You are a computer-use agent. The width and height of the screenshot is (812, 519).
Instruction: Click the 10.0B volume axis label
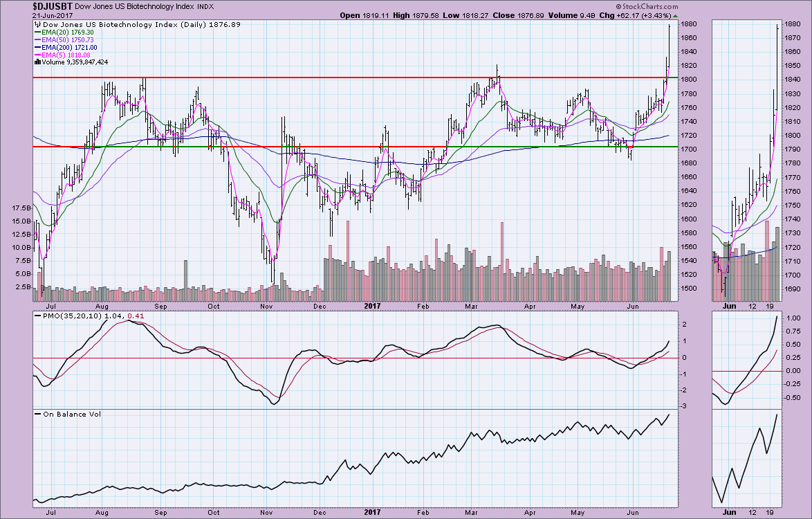pos(21,248)
